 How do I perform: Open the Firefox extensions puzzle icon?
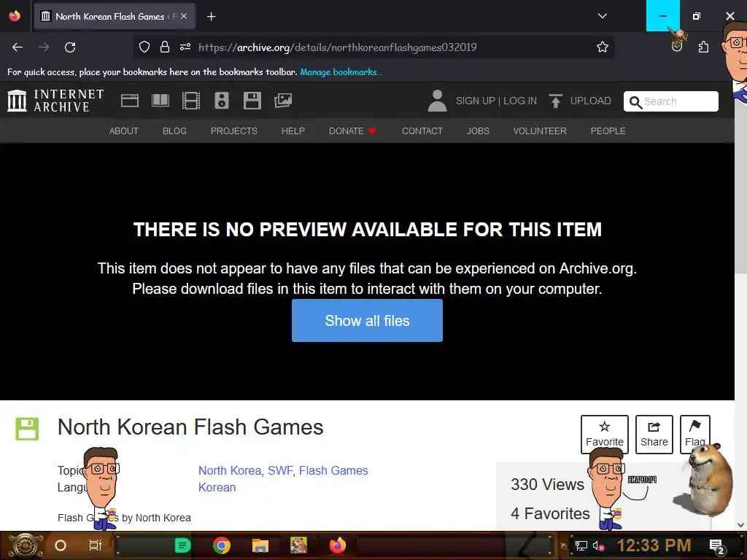[x=703, y=47]
